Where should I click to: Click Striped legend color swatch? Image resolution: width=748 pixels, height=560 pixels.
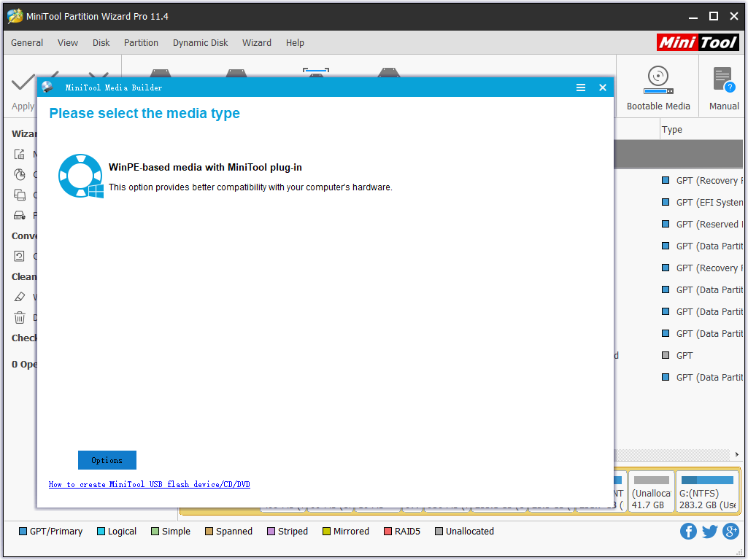[271, 532]
